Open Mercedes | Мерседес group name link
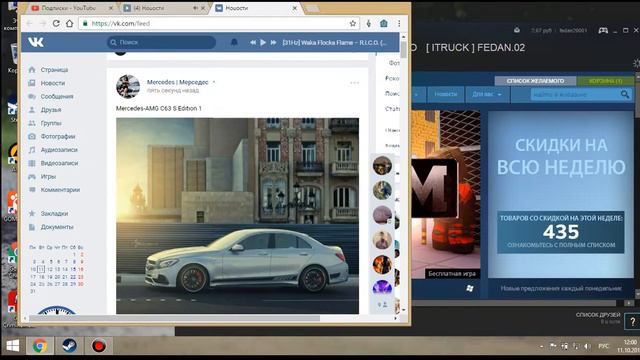 178,82
